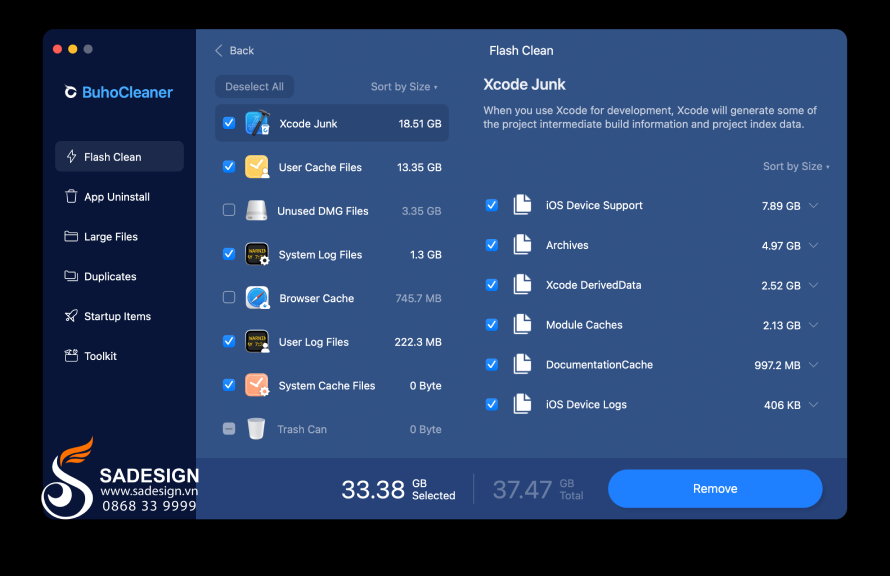Click the App Uninstall trash icon
Image resolution: width=890 pixels, height=576 pixels.
(71, 196)
